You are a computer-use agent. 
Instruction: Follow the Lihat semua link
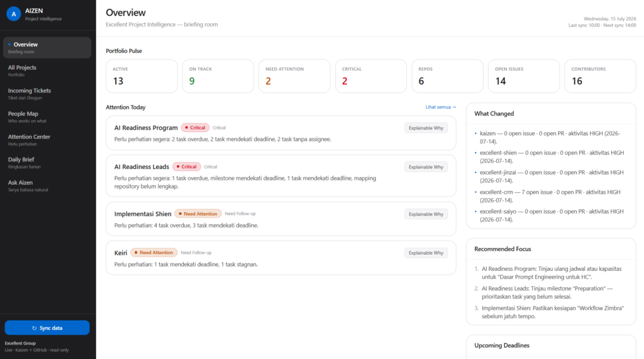click(441, 107)
